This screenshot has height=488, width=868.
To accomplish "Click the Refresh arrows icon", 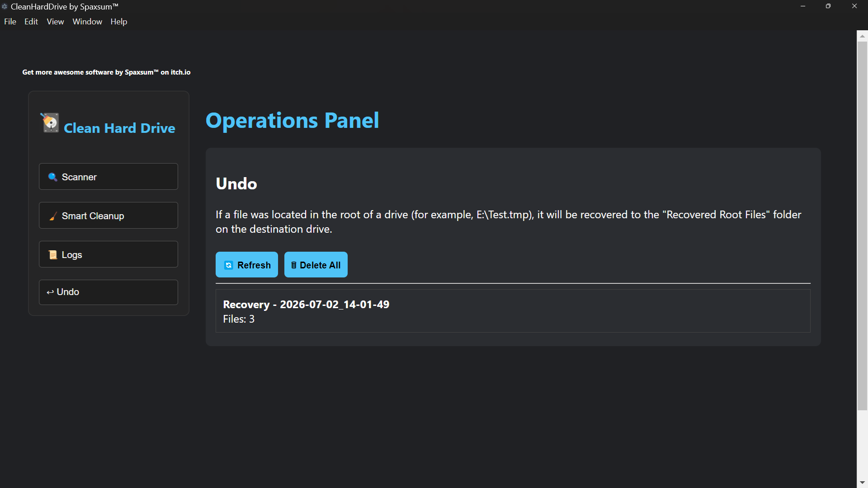I will pyautogui.click(x=229, y=265).
